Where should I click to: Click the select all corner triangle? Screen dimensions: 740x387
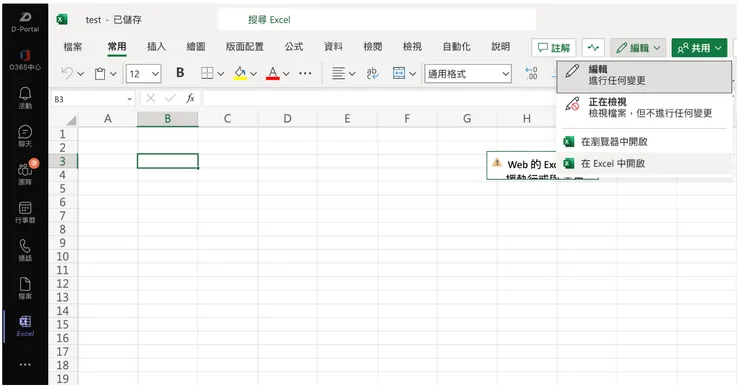tap(71, 120)
